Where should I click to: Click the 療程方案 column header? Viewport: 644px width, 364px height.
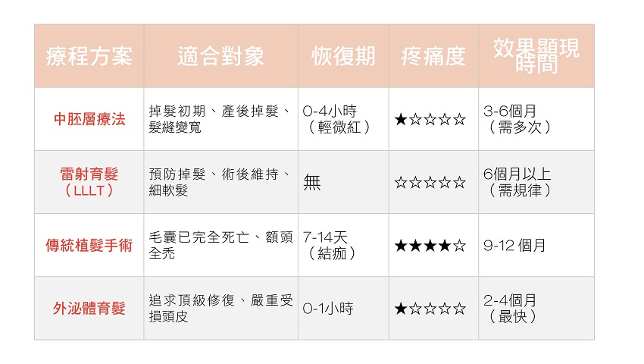click(x=89, y=57)
